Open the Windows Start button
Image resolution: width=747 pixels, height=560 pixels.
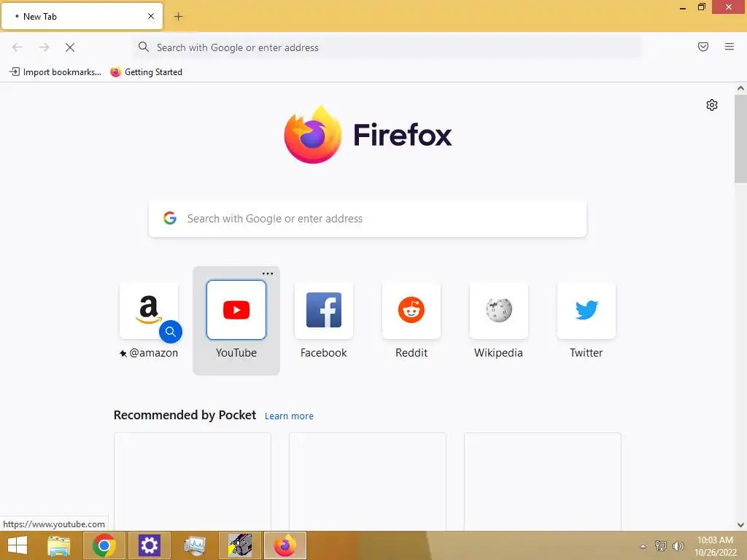click(18, 545)
